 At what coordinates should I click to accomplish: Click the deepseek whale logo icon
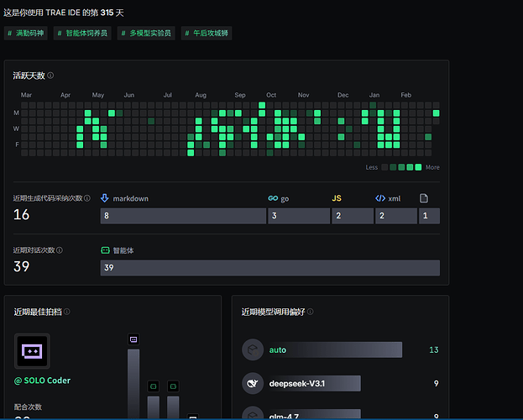(x=253, y=383)
